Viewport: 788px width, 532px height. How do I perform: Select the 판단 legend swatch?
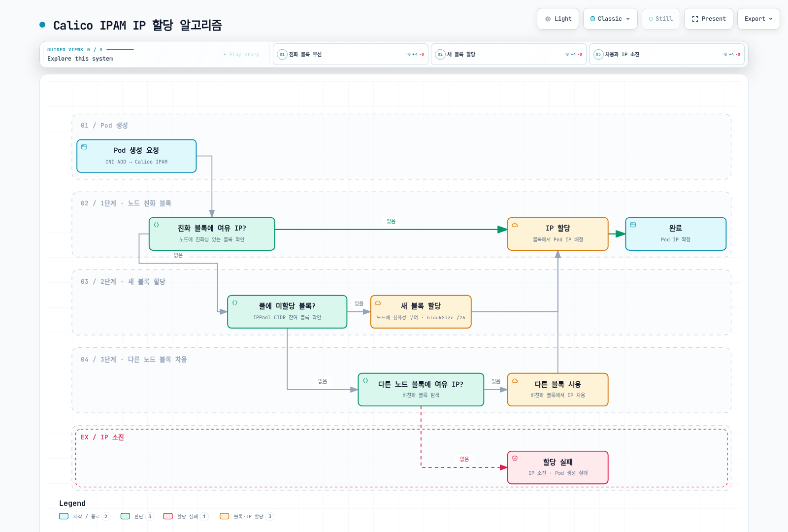125,516
